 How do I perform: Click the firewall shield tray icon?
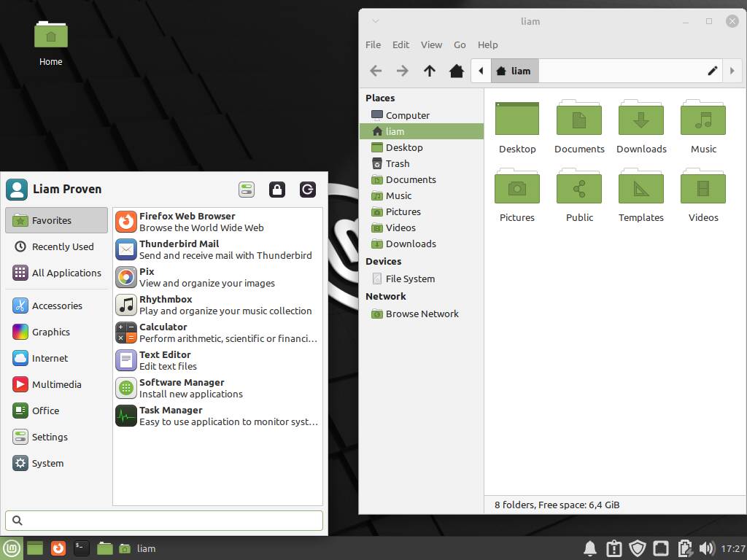(x=637, y=548)
